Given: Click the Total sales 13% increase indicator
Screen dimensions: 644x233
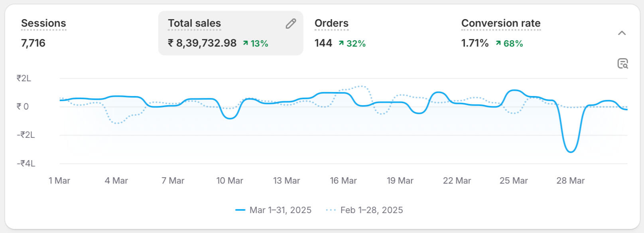Looking at the screenshot, I should [256, 43].
